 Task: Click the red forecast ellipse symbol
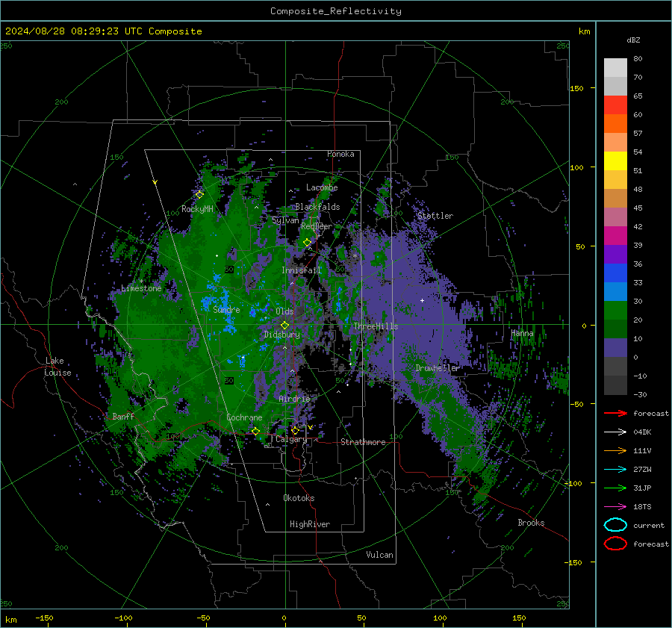click(x=615, y=544)
